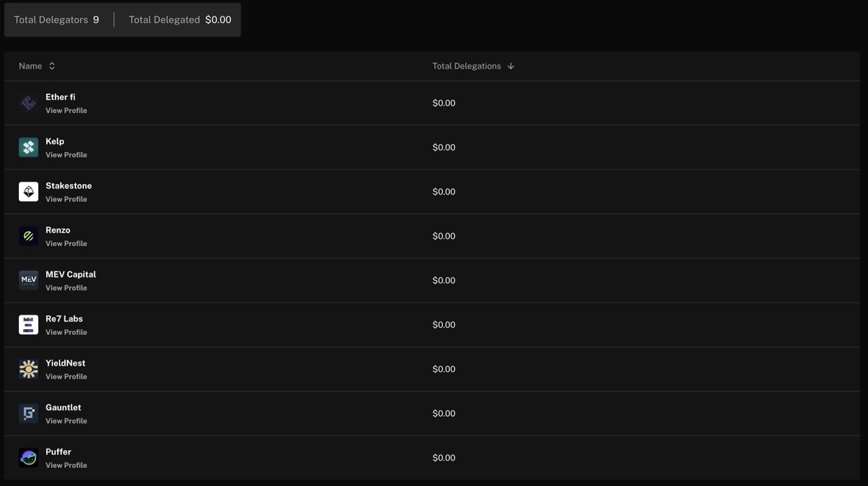Click the Kelp logo icon

click(28, 148)
